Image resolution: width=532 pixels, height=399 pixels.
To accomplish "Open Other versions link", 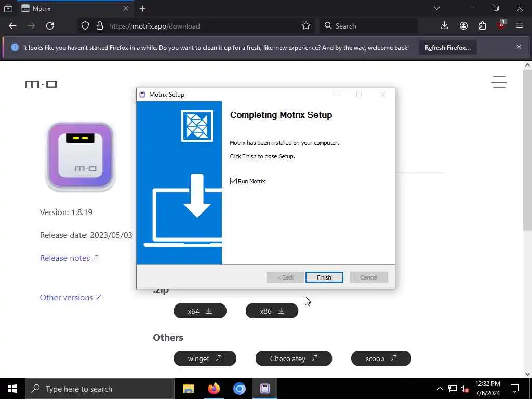I will pyautogui.click(x=71, y=297).
